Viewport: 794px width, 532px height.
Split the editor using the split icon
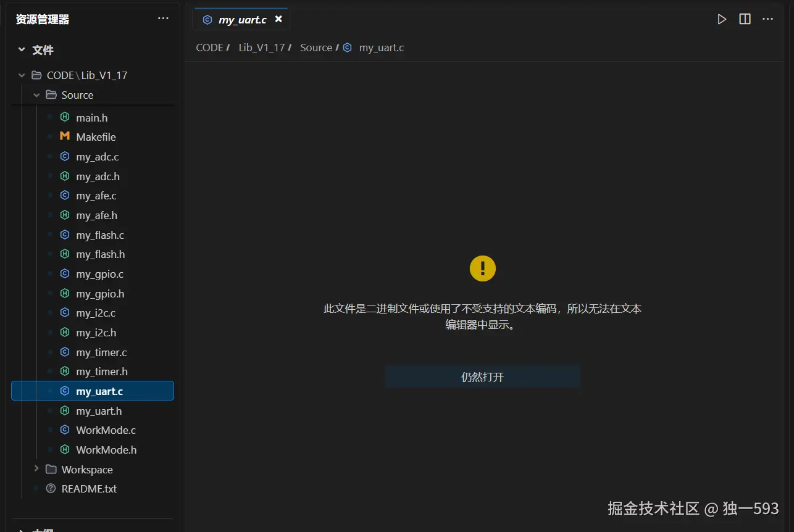(744, 19)
